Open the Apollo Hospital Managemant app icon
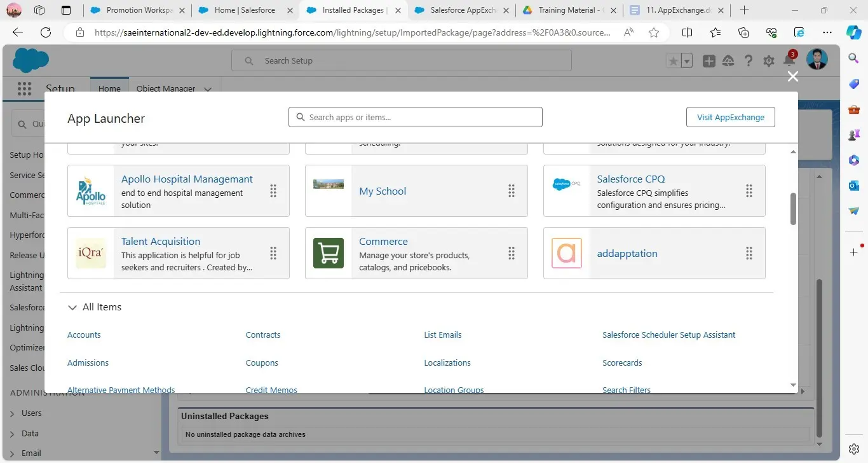This screenshot has width=868, height=463. (91, 191)
